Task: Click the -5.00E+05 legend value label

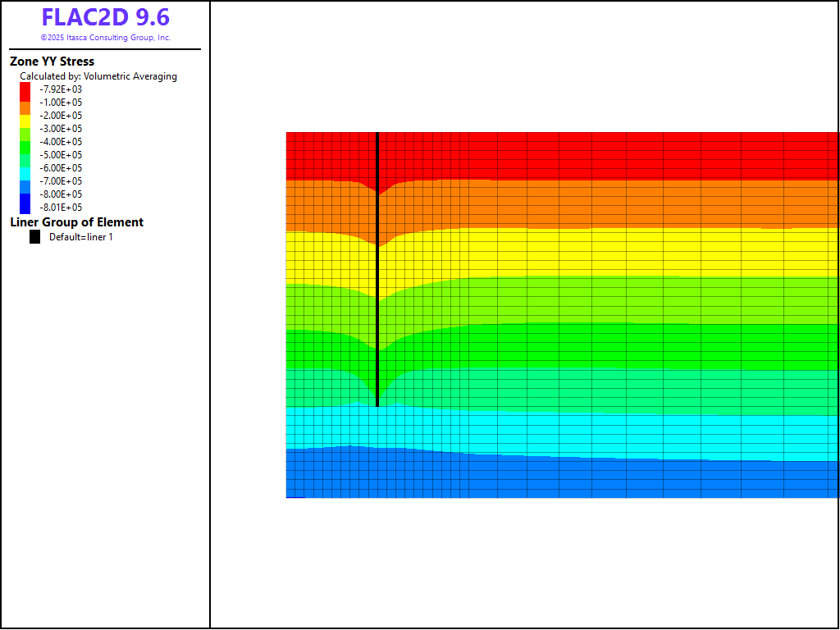Action: click(62, 155)
